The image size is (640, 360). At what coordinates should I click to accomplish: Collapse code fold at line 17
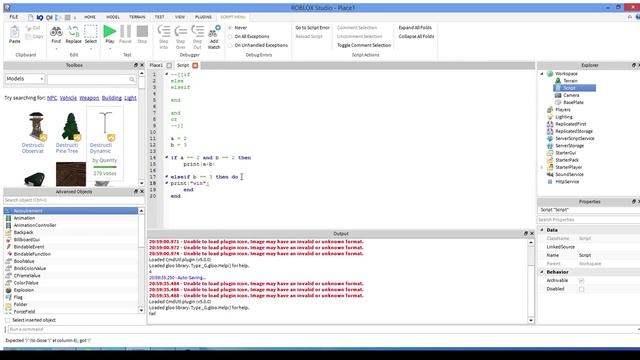(x=167, y=177)
